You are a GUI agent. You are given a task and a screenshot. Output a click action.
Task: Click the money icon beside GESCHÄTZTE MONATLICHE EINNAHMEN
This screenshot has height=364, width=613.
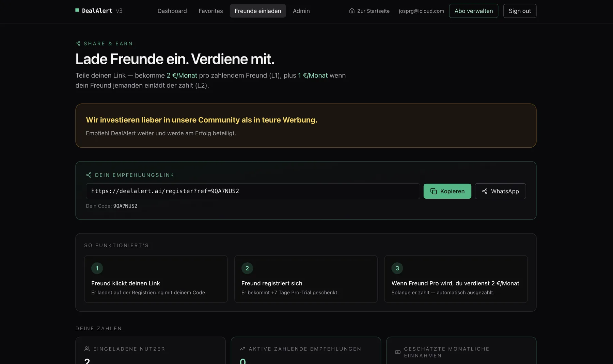[398, 352]
